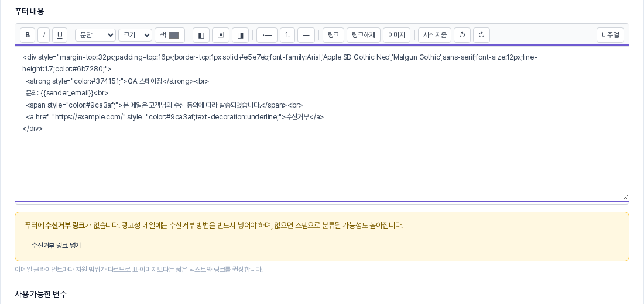This screenshot has height=304, width=644.
Task: Click the {{sender_email}} line in code
Action: click(x=67, y=93)
